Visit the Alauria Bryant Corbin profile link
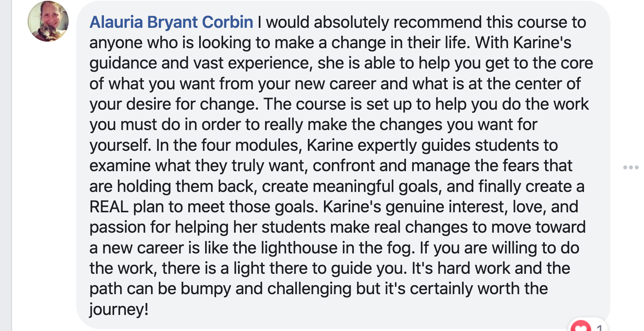The width and height of the screenshot is (644, 331). [x=171, y=22]
